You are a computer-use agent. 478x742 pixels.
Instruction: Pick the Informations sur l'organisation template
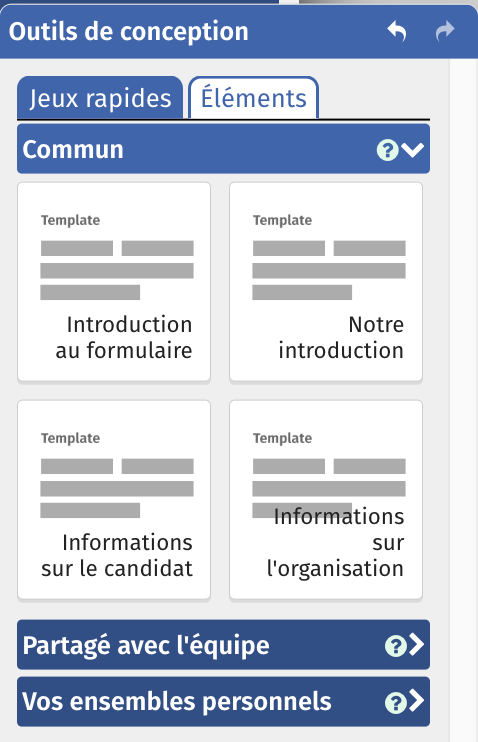[326, 500]
